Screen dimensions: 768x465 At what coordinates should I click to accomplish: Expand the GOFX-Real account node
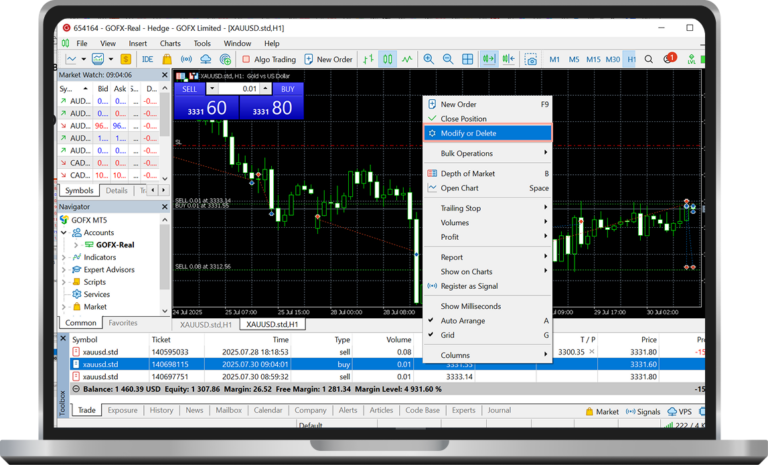[76, 245]
